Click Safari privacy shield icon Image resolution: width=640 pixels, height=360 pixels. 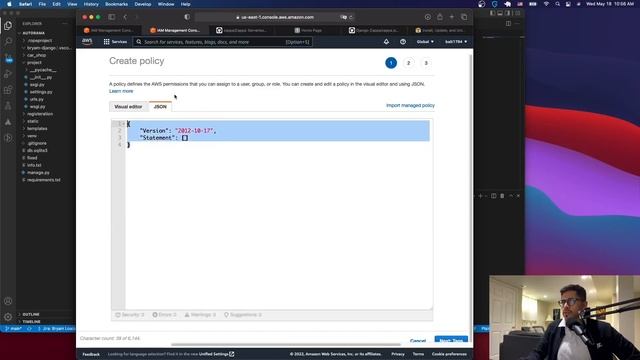187,17
